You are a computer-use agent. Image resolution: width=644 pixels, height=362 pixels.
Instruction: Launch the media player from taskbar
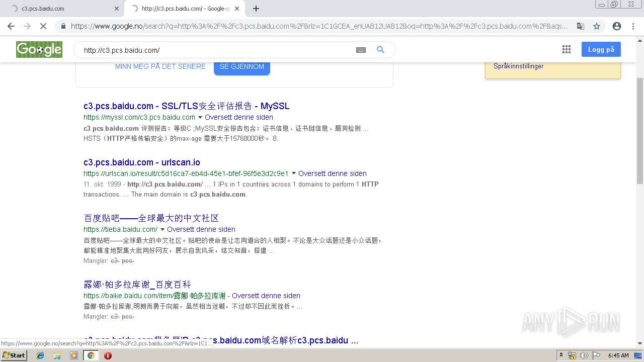[74, 355]
